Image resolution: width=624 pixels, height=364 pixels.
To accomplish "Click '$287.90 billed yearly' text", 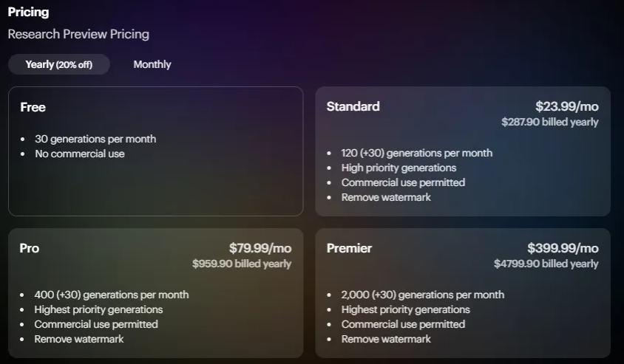I will pyautogui.click(x=549, y=122).
